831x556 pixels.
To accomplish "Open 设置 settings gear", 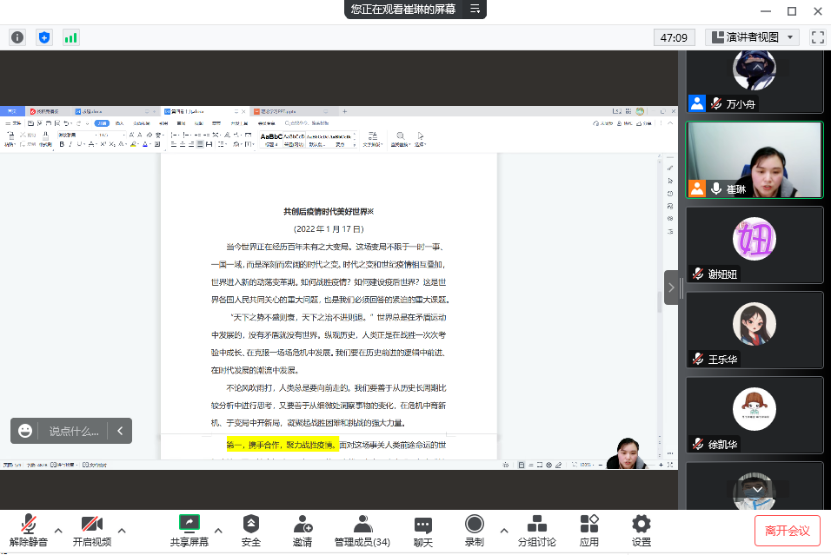I will click(641, 530).
